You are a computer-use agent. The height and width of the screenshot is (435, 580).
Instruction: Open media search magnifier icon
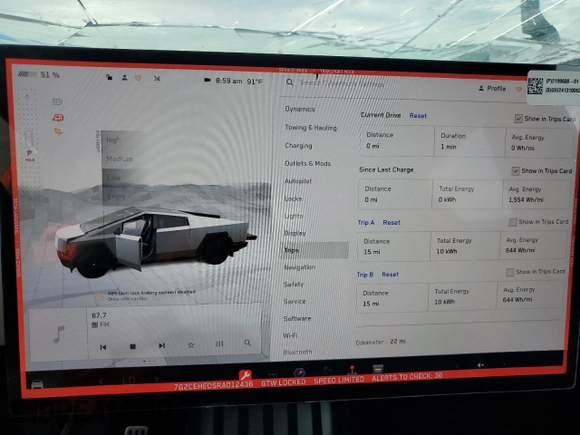[247, 343]
